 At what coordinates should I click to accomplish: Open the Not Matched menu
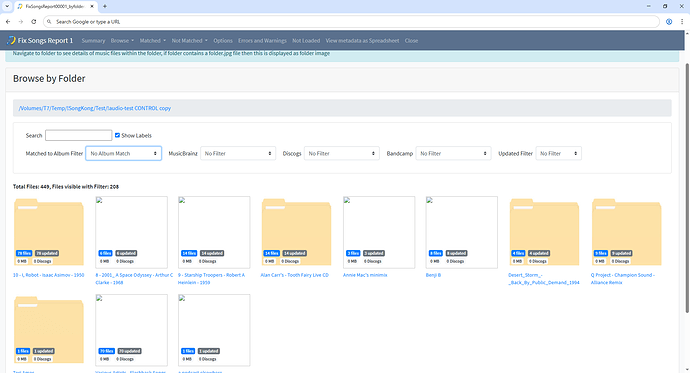(189, 40)
